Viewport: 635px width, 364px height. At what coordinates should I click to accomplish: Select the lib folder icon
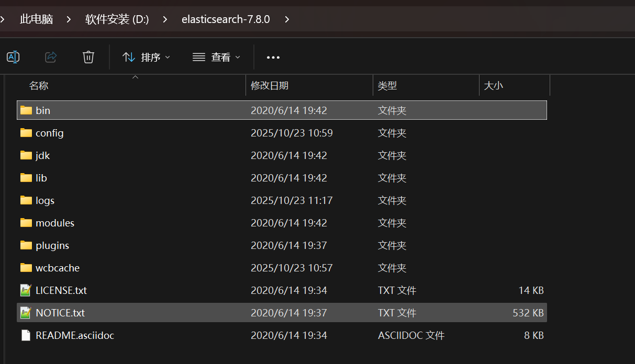point(26,178)
